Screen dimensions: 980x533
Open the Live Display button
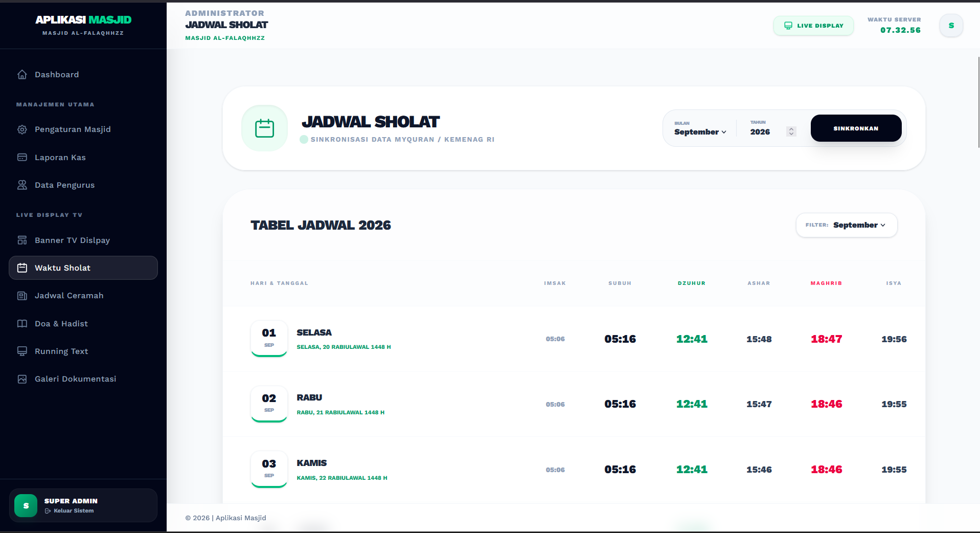[x=813, y=26]
